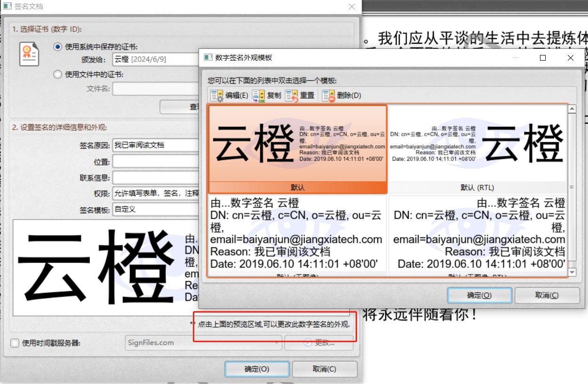Click 取消(C) in the 签名文档 dialog
Screen dimensions: 588x384
click(325, 369)
